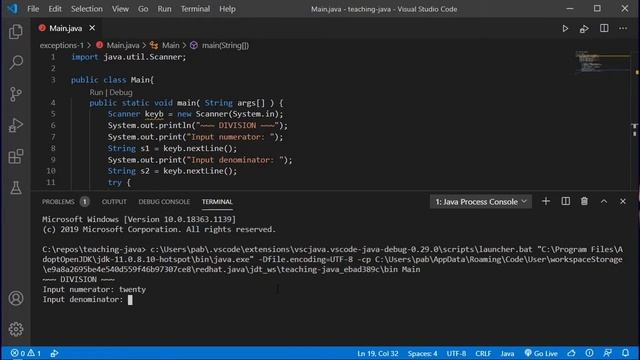
Task: Select language mode Java
Action: point(507,353)
